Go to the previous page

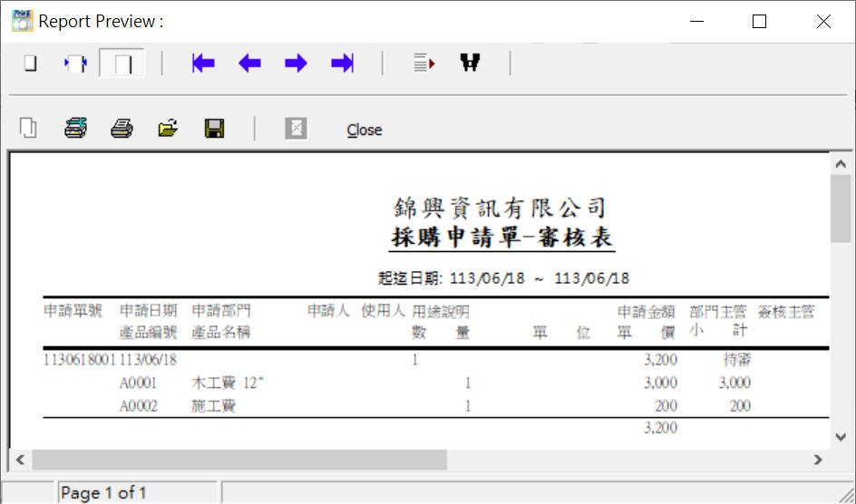[249, 63]
